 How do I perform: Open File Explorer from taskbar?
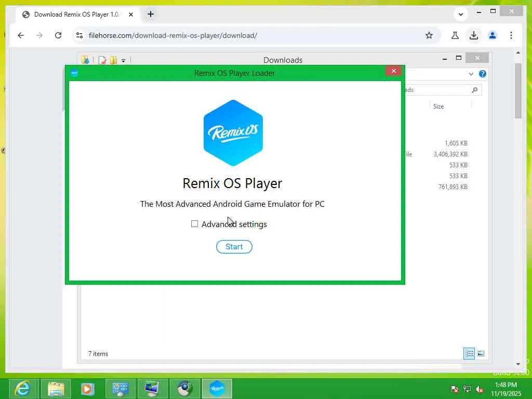point(56,389)
